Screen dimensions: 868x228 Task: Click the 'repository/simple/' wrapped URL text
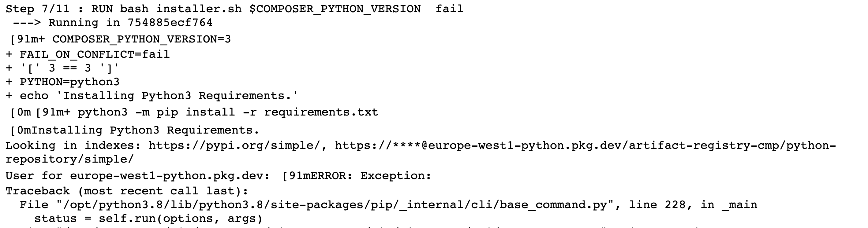69,159
